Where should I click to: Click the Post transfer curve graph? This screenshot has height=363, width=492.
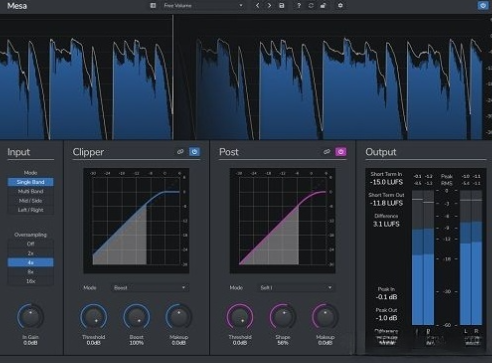(x=283, y=221)
